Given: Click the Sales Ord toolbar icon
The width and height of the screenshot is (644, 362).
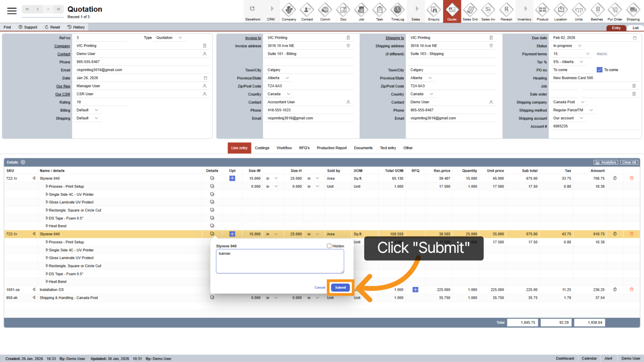Looking at the screenshot, I should pyautogui.click(x=470, y=11).
